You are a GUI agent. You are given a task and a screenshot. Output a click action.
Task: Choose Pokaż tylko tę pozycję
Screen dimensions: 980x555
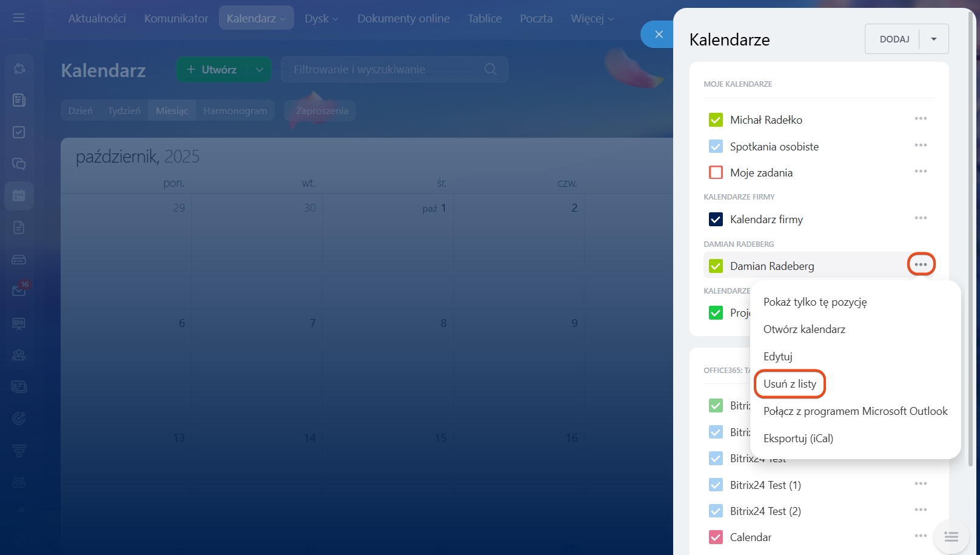tap(815, 302)
